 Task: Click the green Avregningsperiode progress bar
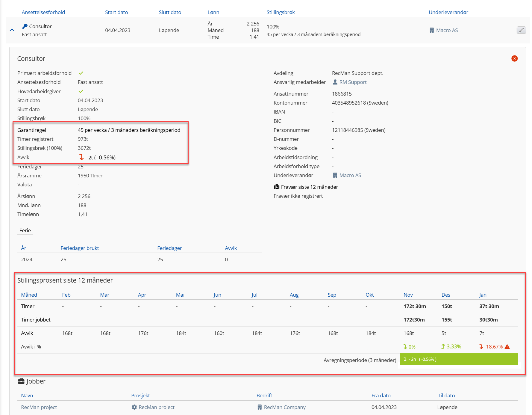(x=459, y=359)
